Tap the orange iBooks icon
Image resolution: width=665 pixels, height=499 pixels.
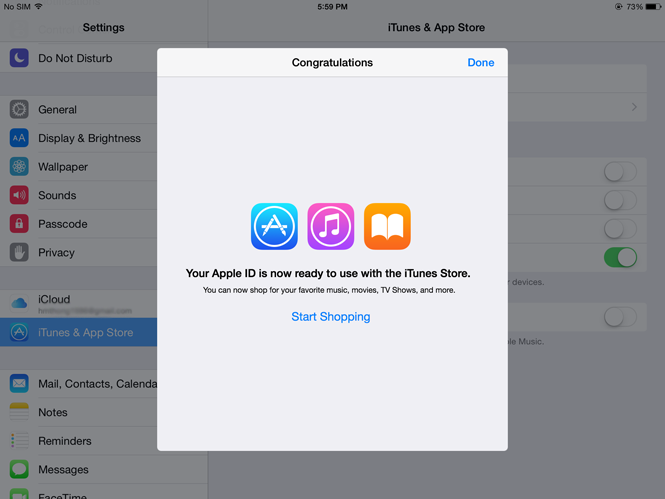(x=387, y=226)
